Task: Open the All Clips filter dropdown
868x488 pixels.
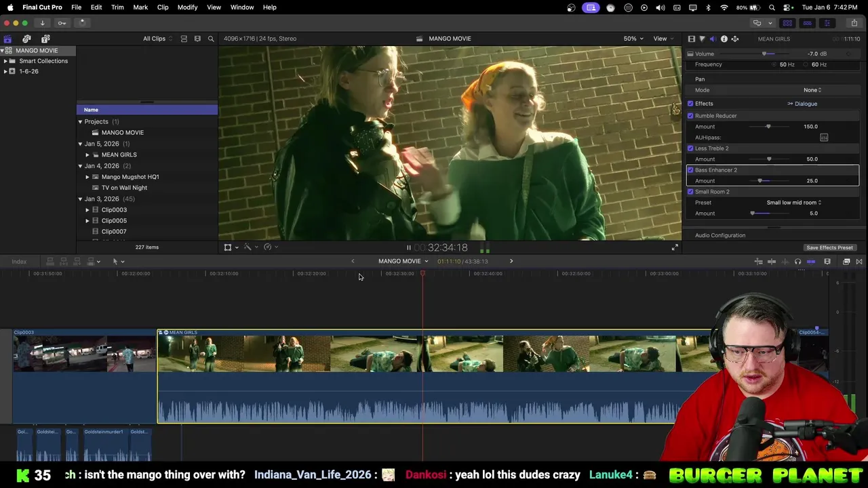Action: [157, 39]
